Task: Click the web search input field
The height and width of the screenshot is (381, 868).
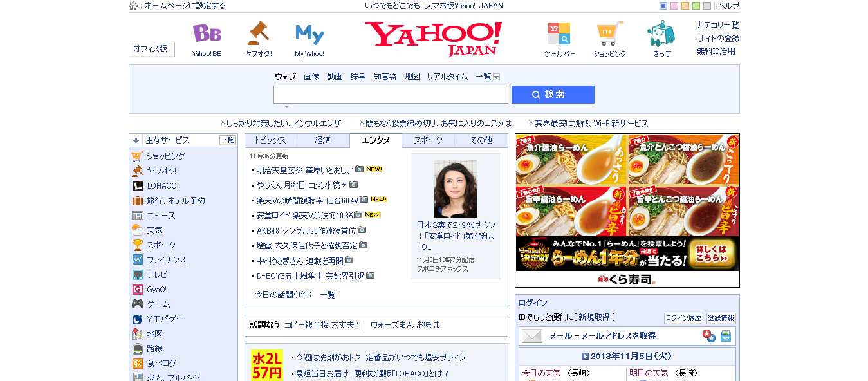Action: coord(391,95)
